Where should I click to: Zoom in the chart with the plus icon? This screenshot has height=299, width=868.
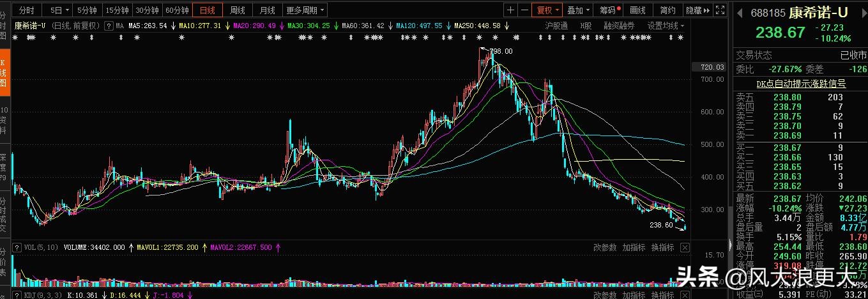click(x=510, y=10)
